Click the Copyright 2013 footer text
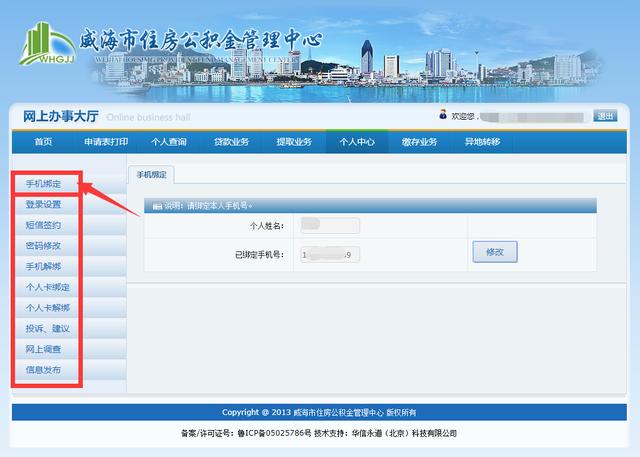Viewport: 640px width, 457px height. [319, 413]
